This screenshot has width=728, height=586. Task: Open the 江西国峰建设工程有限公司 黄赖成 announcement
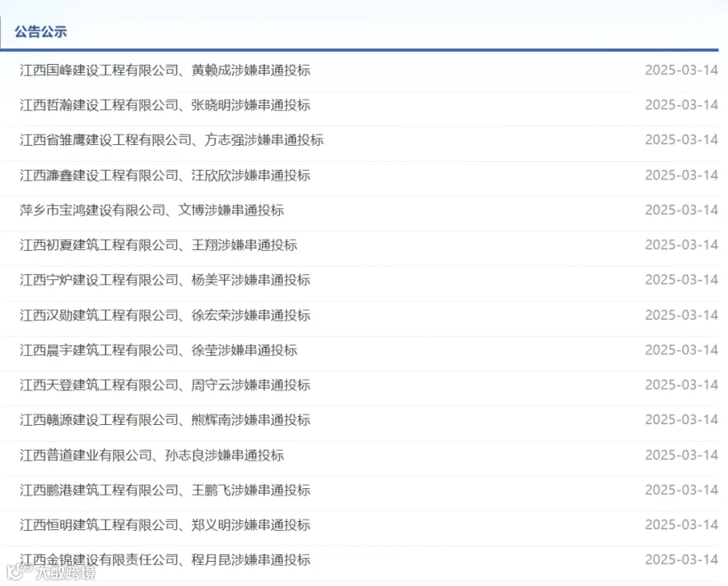[165, 70]
